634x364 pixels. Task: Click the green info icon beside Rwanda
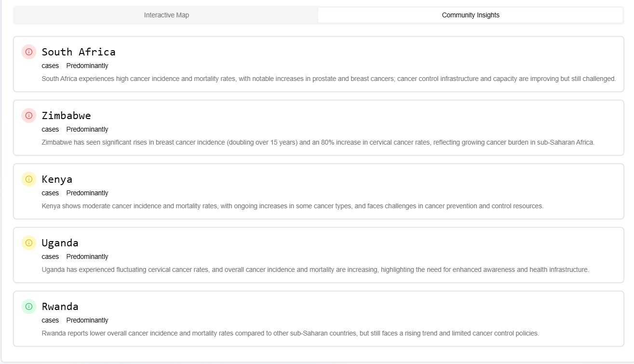29,306
